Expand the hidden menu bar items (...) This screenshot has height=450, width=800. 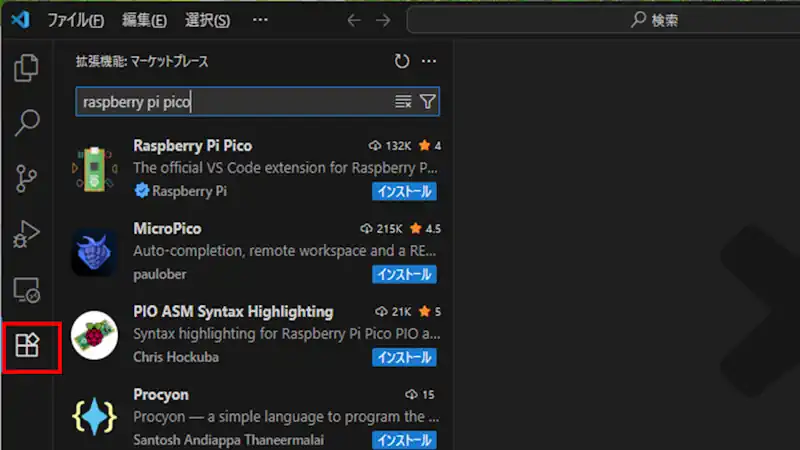[x=260, y=20]
